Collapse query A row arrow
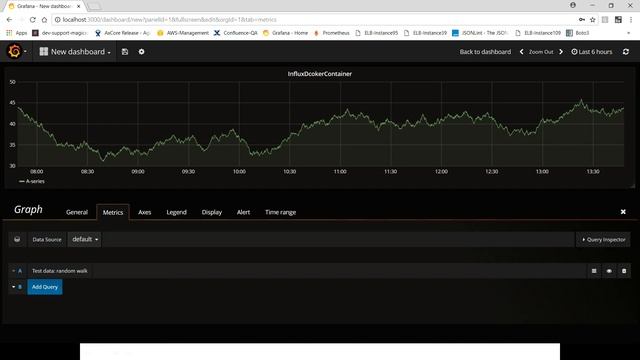The width and height of the screenshot is (640, 360). [x=13, y=271]
